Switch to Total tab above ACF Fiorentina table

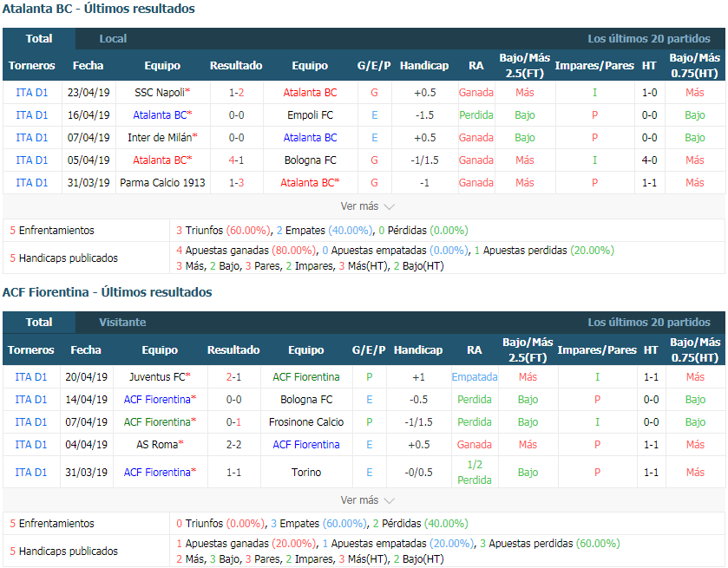coord(39,322)
